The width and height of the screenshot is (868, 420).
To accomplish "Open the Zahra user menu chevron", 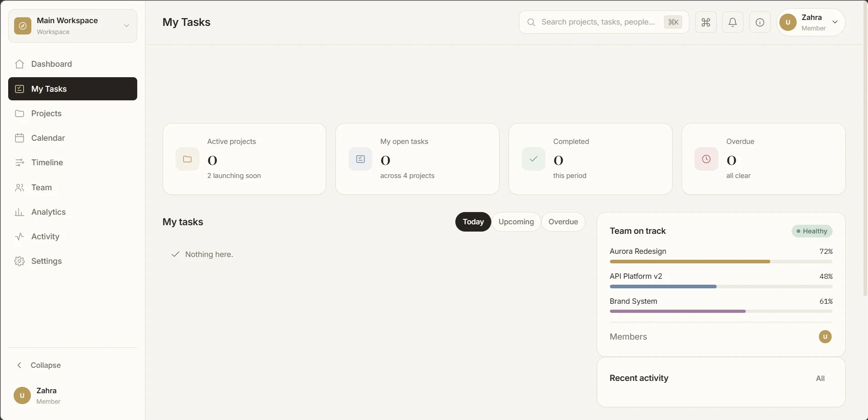I will coord(835,22).
